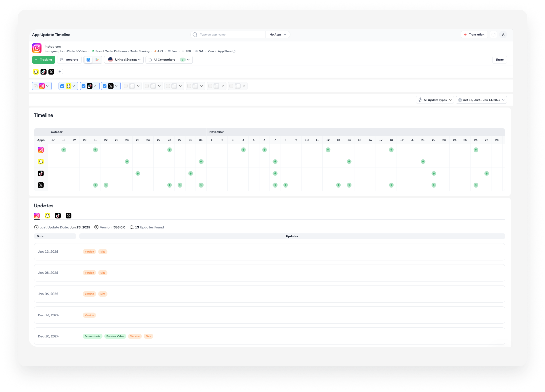Click the X icon in the timeline Apps column

coord(41,185)
